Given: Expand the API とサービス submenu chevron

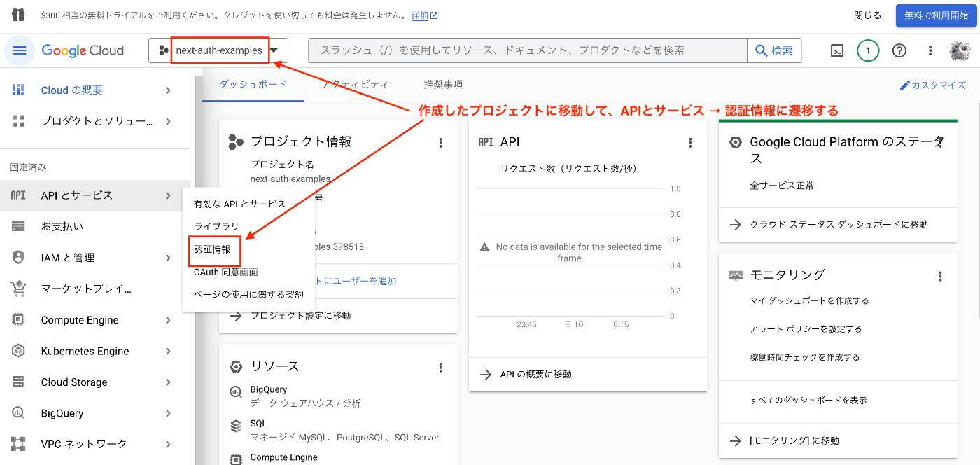Looking at the screenshot, I should pos(168,195).
